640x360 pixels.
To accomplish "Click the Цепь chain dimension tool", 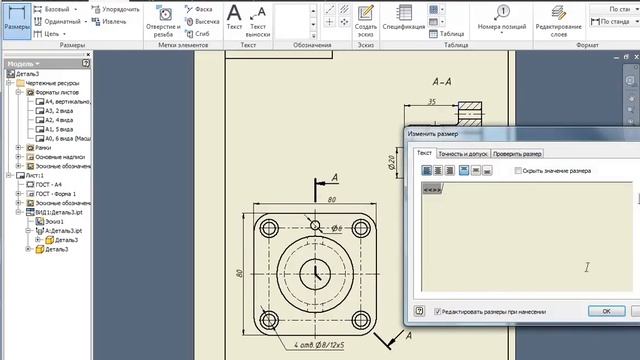I will tap(47, 34).
